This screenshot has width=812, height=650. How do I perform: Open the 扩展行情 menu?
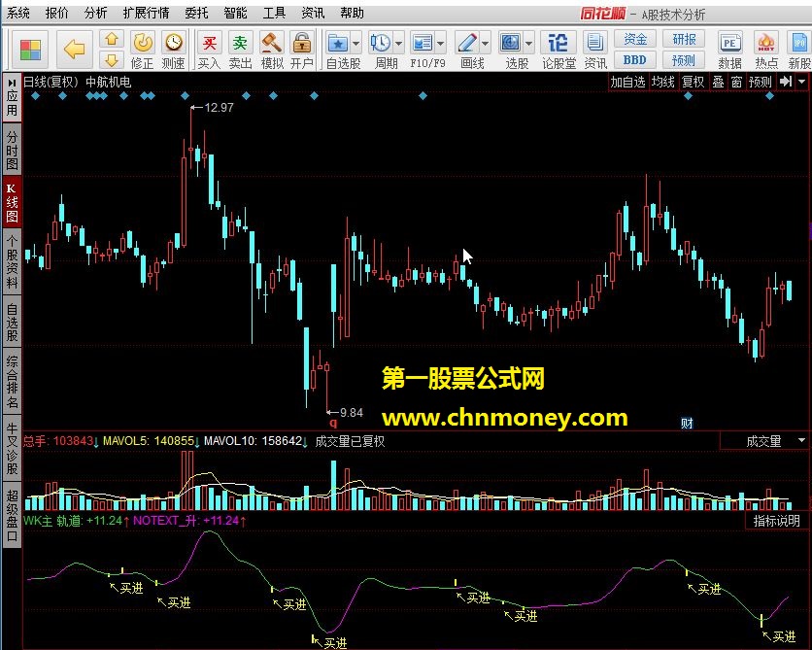click(146, 13)
